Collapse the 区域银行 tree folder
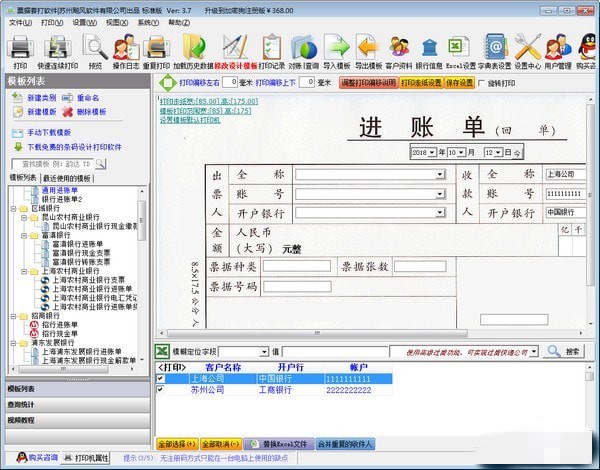The height and width of the screenshot is (470, 600). pos(14,209)
